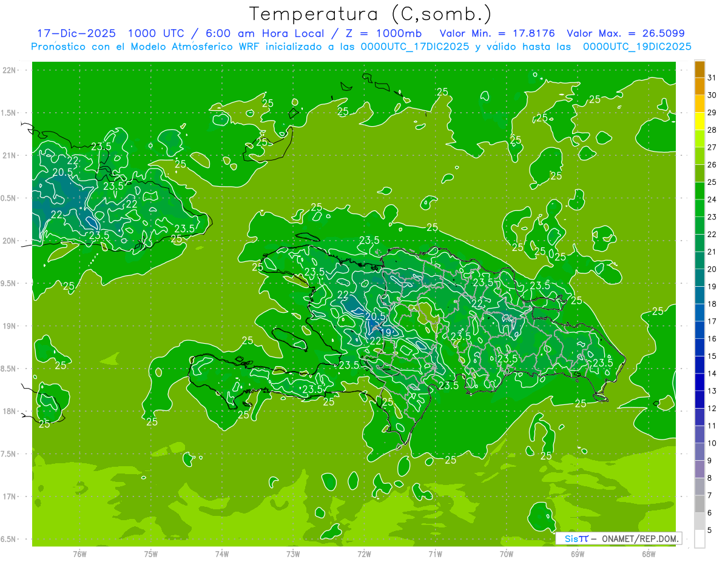Viewport: 728px width, 562px height.
Task: Click the '12' label on the color scale
Action: (x=712, y=409)
